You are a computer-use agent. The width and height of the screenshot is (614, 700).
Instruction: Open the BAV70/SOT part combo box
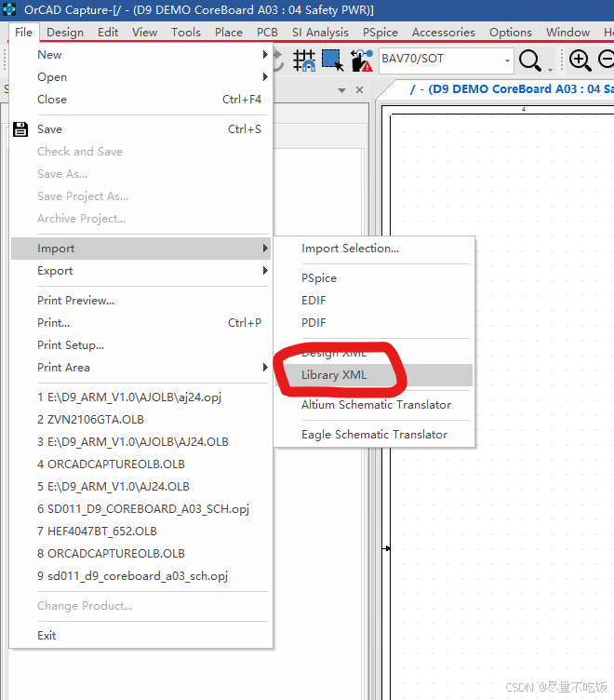(446, 60)
